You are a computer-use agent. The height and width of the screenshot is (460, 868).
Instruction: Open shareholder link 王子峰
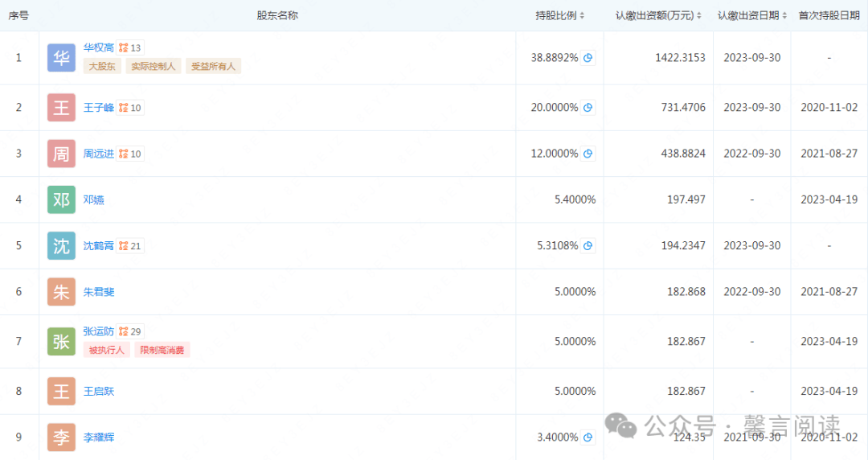click(x=99, y=108)
